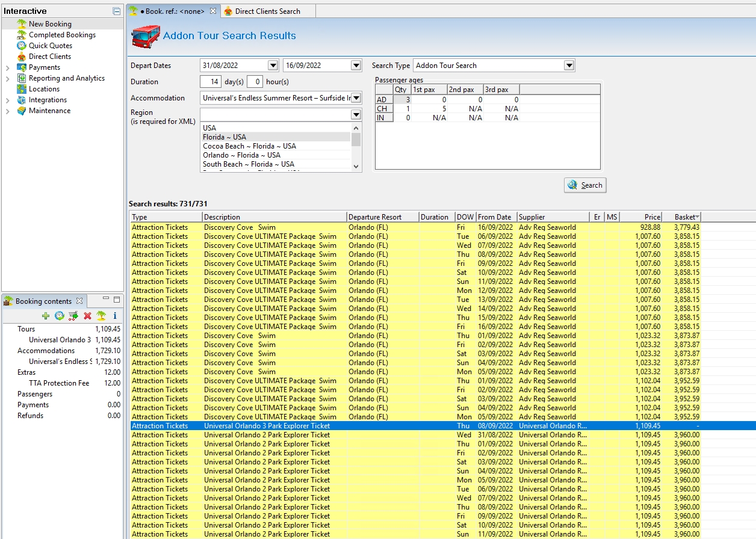This screenshot has height=539, width=756.
Task: Click the Search button
Action: coord(585,185)
